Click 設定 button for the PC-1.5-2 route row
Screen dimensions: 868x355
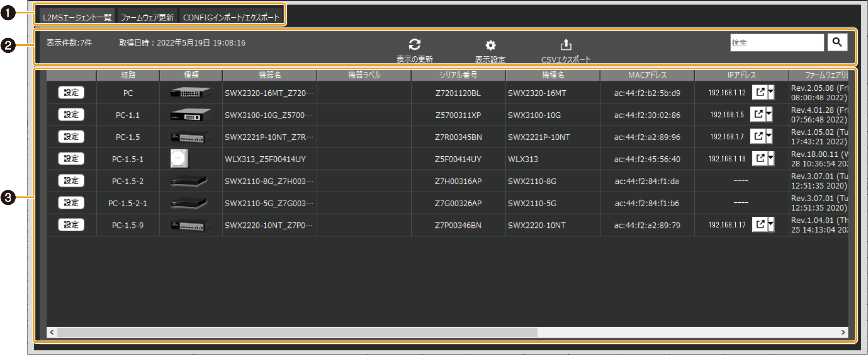pyautogui.click(x=71, y=181)
